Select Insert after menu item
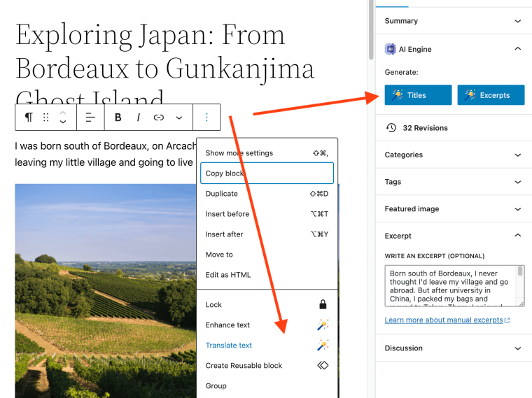The image size is (532, 398). coord(267,234)
